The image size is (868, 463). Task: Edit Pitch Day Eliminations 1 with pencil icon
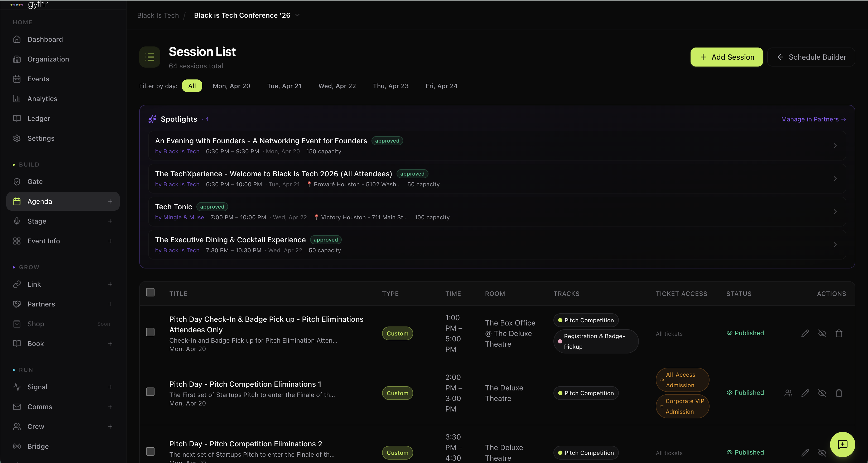(x=805, y=393)
